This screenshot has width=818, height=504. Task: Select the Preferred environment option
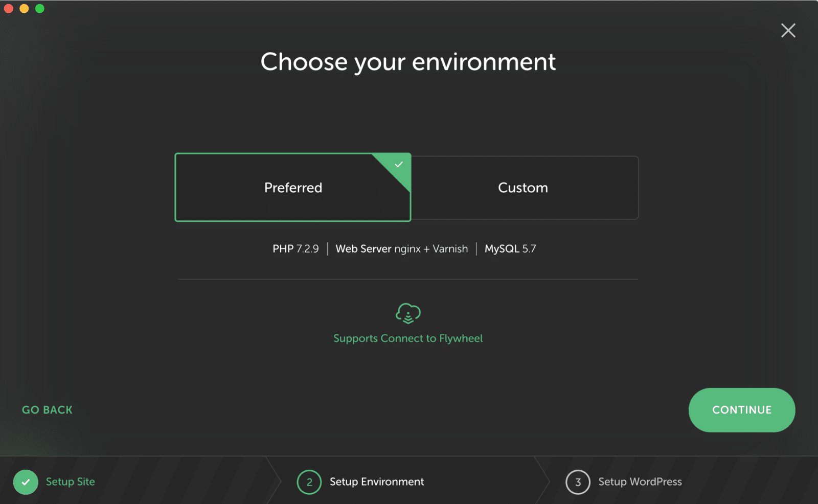click(293, 188)
